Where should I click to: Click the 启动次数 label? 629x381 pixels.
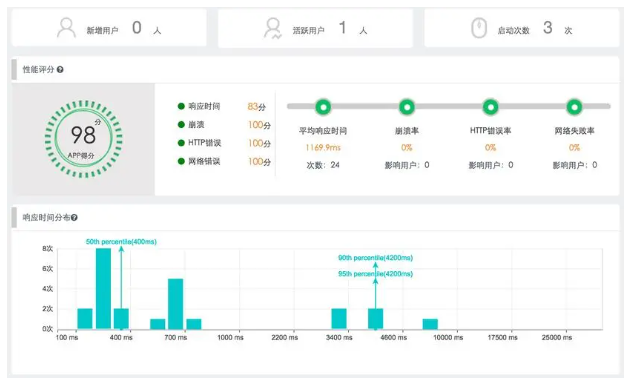coord(513,30)
